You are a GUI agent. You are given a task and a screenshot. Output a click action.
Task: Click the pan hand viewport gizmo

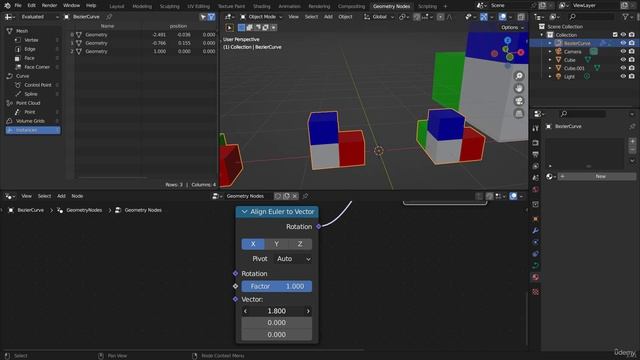click(x=519, y=88)
